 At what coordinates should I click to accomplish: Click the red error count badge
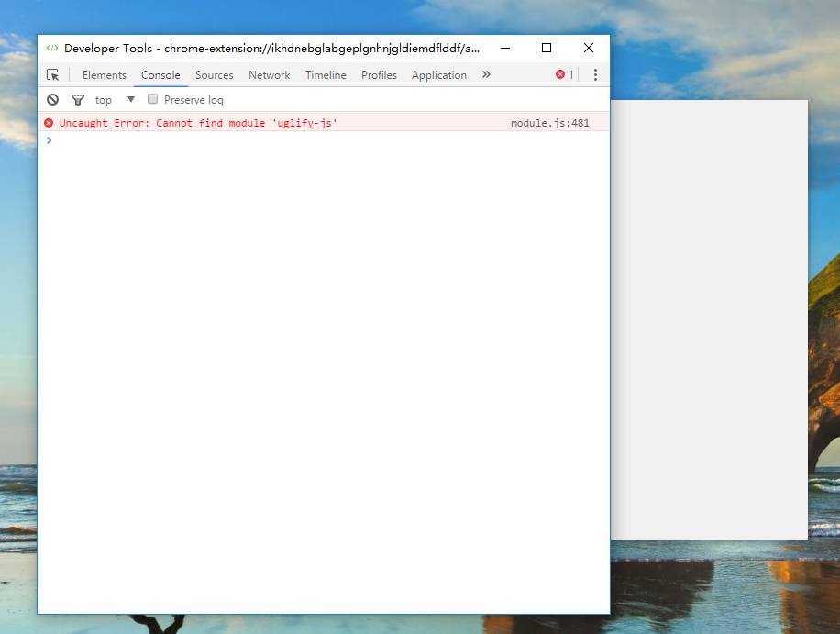[565, 75]
